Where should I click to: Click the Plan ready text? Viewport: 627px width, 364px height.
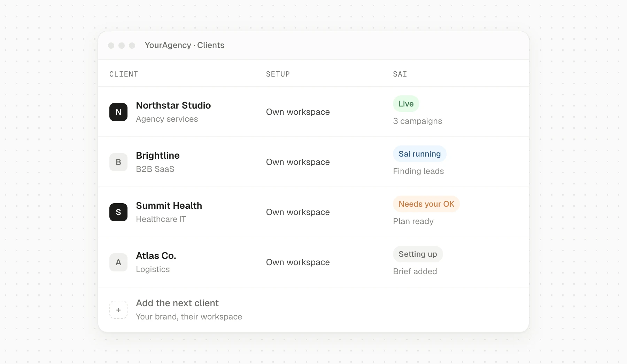(413, 221)
